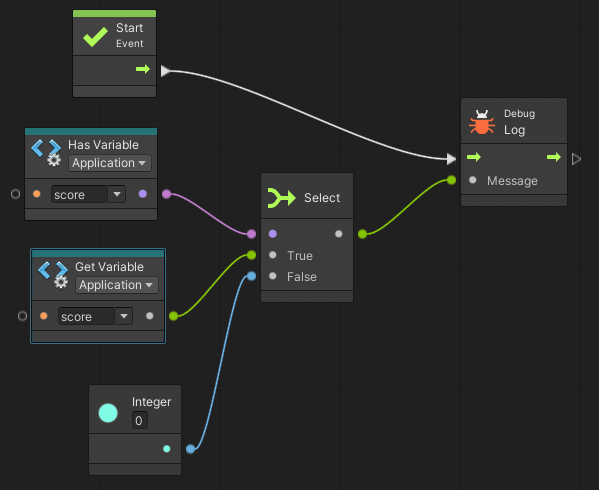Click the False label in Select node

pos(302,277)
